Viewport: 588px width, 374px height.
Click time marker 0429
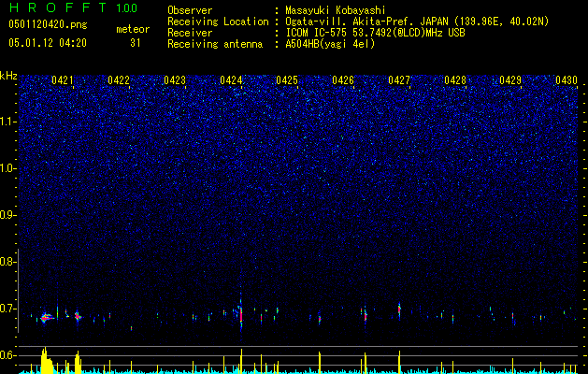(x=510, y=80)
